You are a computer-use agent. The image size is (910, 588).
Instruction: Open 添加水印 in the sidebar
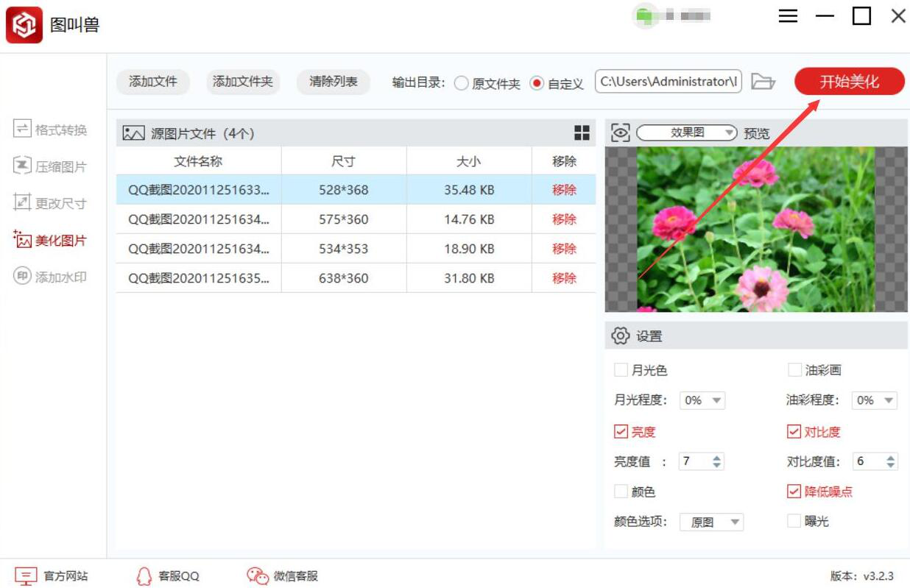50,277
